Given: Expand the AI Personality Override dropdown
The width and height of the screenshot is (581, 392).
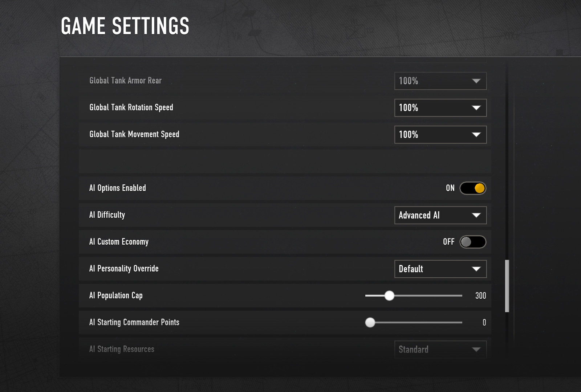Looking at the screenshot, I should (x=440, y=269).
